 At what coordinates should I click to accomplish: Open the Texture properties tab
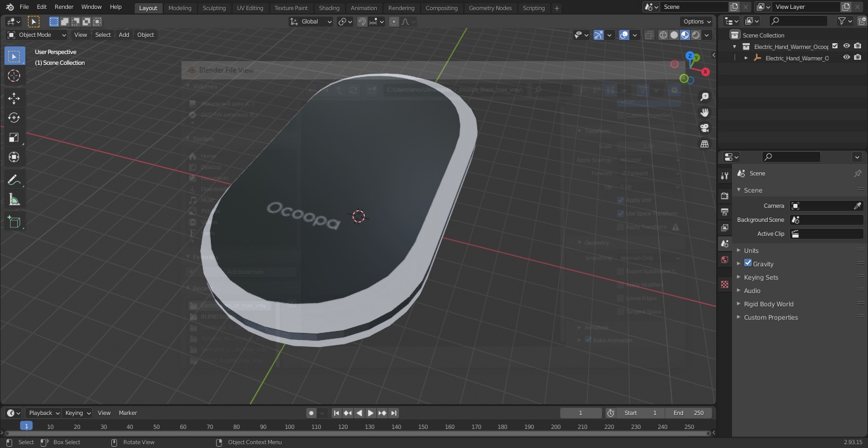[724, 285]
